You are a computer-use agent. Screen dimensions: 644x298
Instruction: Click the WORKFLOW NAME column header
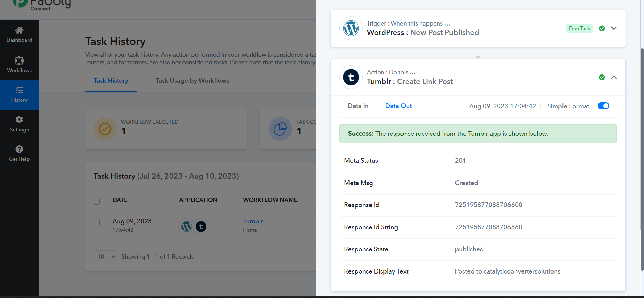(270, 200)
